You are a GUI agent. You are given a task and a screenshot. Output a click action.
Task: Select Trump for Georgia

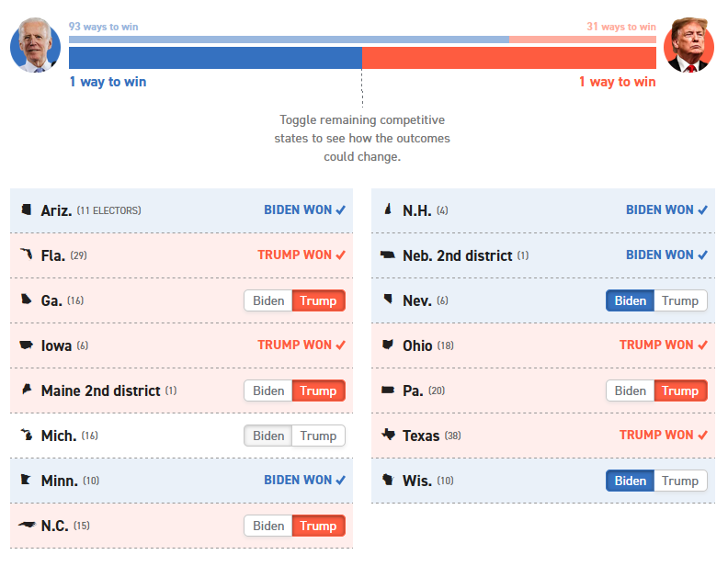tap(318, 300)
